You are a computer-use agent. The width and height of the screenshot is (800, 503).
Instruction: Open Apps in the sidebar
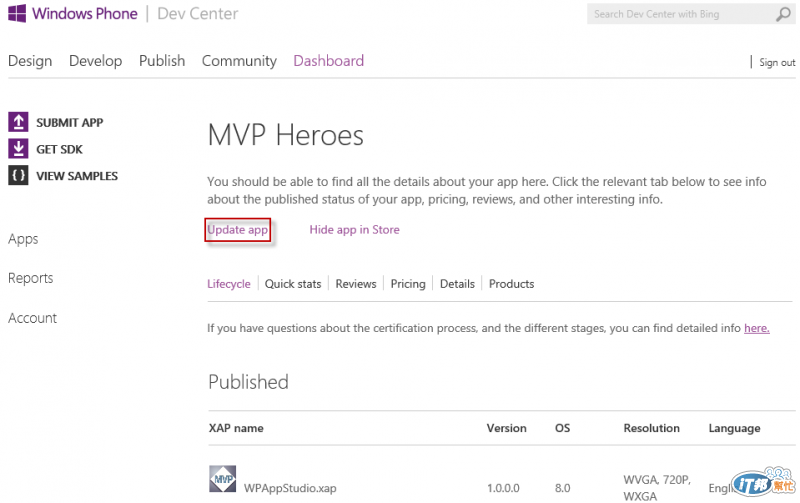click(23, 239)
